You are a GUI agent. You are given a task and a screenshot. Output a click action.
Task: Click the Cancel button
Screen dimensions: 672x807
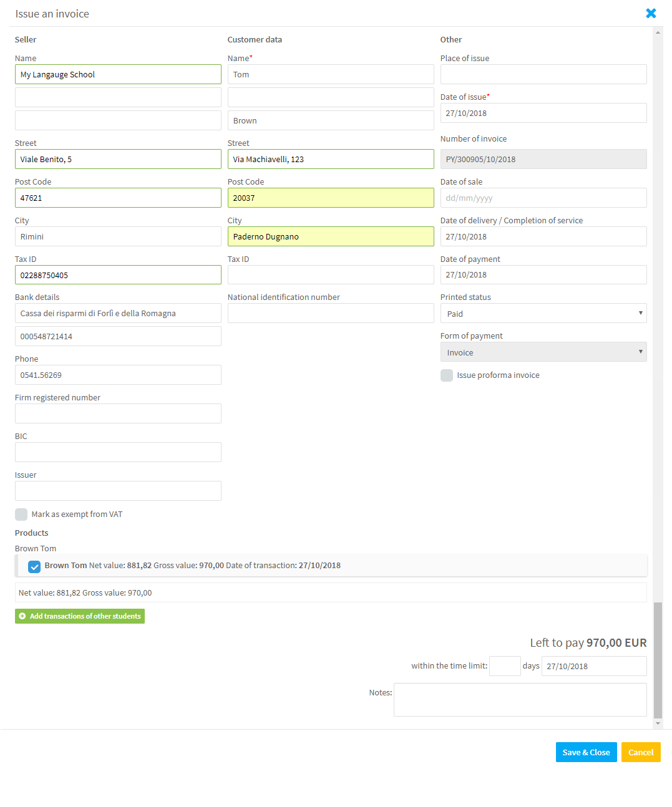click(641, 752)
